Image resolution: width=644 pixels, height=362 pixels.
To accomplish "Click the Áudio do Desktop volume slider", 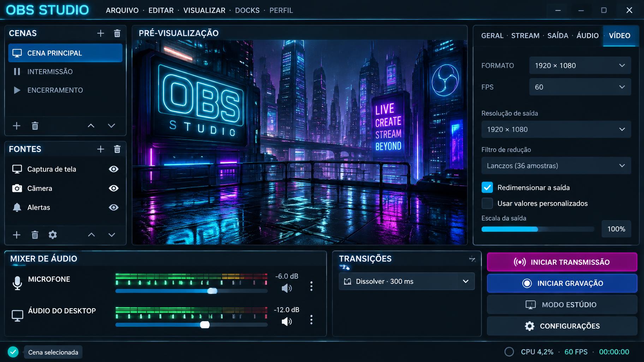I will pyautogui.click(x=191, y=325).
